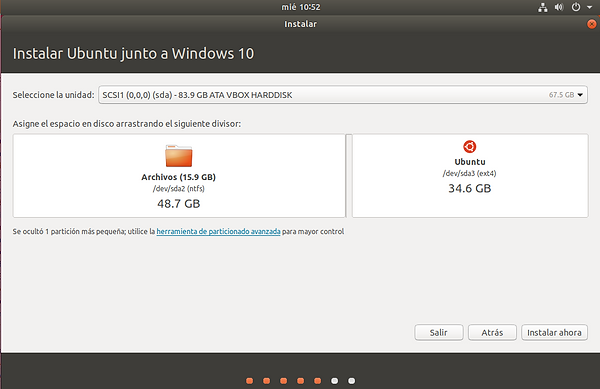Click the clock showing mié 10:52

click(301, 7)
